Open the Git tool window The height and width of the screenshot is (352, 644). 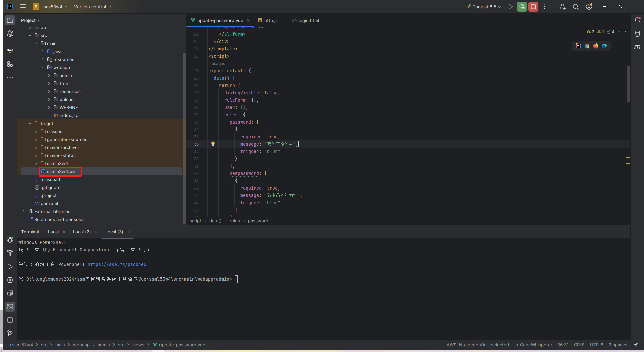(x=10, y=333)
